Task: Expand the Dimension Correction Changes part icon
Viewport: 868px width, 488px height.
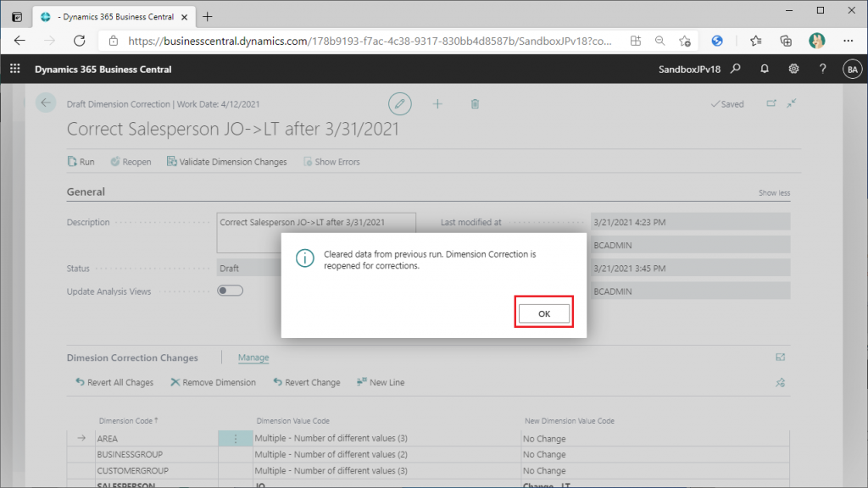Action: point(780,358)
